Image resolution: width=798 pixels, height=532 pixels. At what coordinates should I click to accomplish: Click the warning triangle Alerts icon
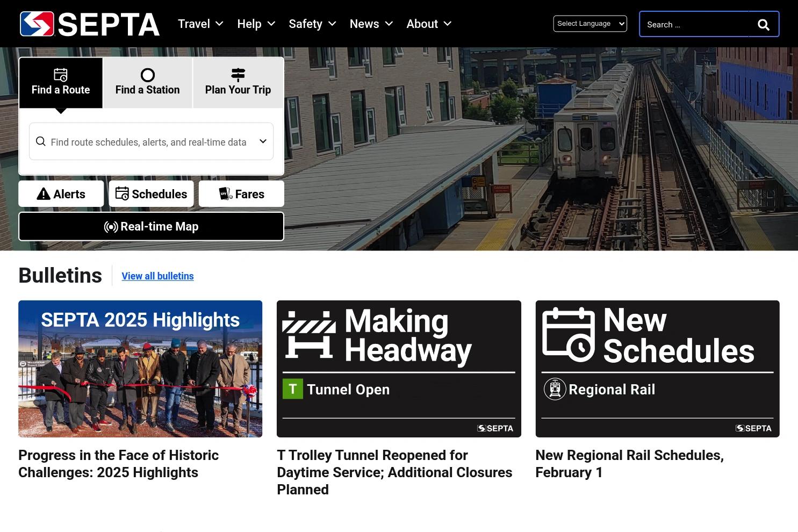pyautogui.click(x=44, y=194)
